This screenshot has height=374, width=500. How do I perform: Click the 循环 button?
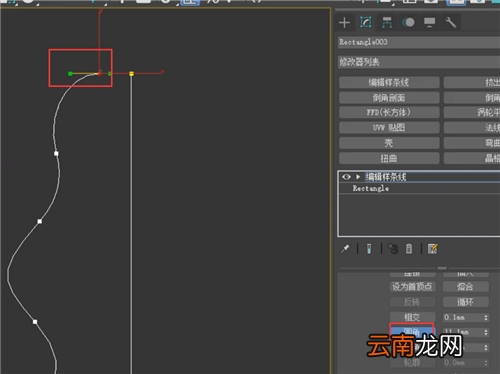click(x=466, y=302)
